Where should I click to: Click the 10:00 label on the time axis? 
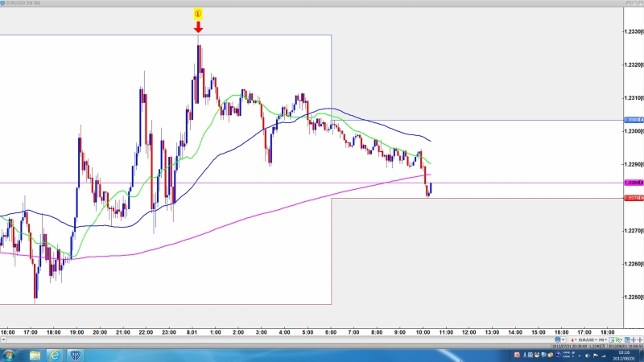click(423, 331)
